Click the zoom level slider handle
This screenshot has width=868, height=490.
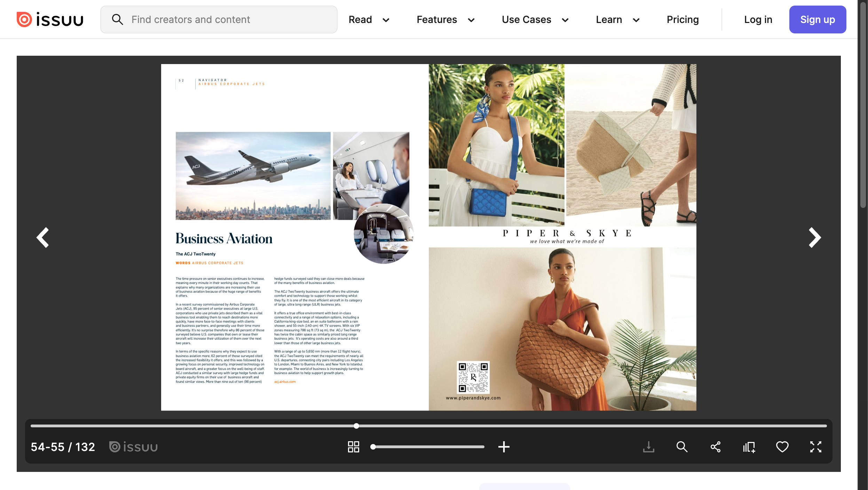point(373,447)
